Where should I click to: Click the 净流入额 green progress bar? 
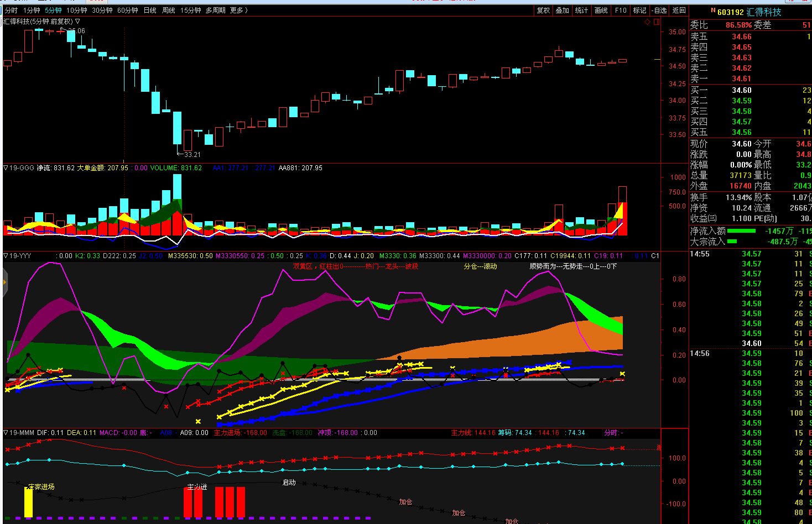(x=741, y=231)
